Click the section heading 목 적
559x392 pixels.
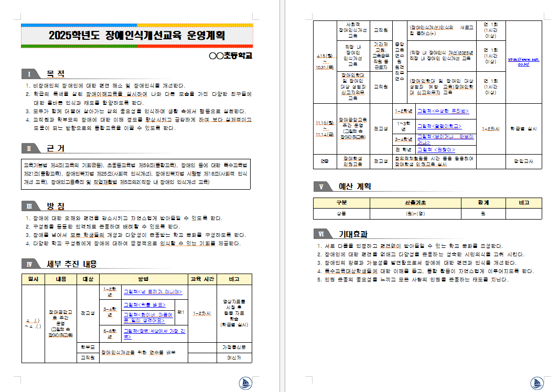click(x=56, y=74)
